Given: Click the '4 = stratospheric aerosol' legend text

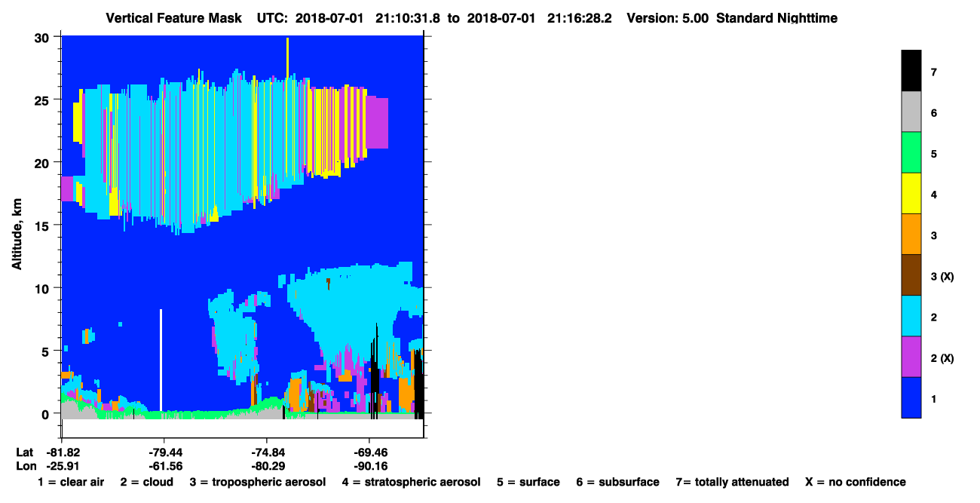Looking at the screenshot, I should [x=410, y=482].
